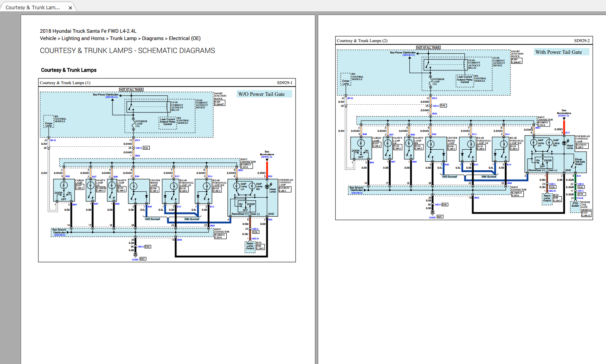Click 'See Power Distribution' note in diagram (1)
Image resolution: width=606 pixels, height=364 pixels.
(106, 95)
